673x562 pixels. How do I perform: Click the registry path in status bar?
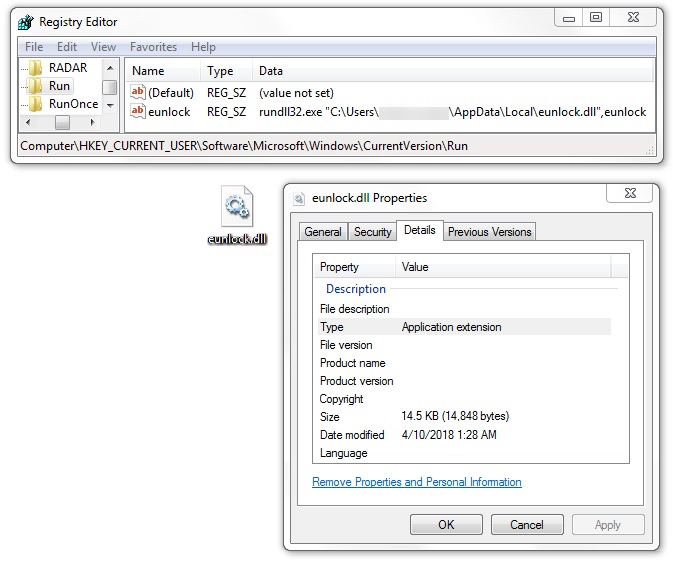[x=244, y=146]
